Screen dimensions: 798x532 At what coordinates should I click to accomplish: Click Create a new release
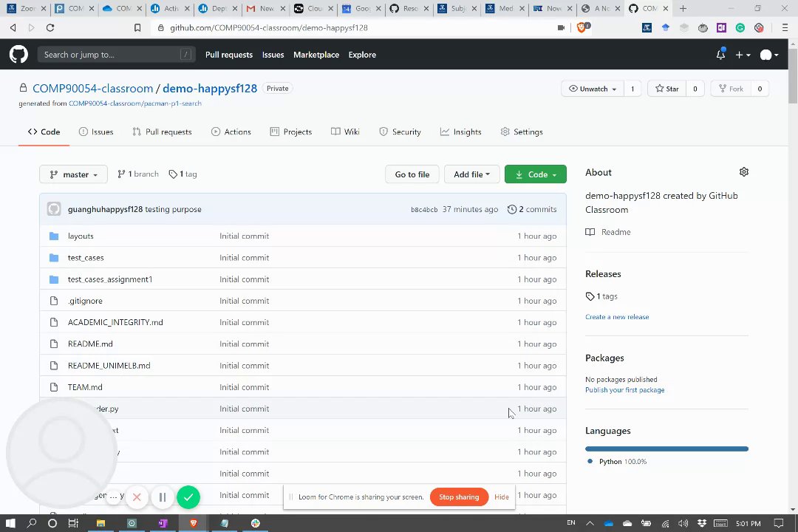(x=617, y=317)
